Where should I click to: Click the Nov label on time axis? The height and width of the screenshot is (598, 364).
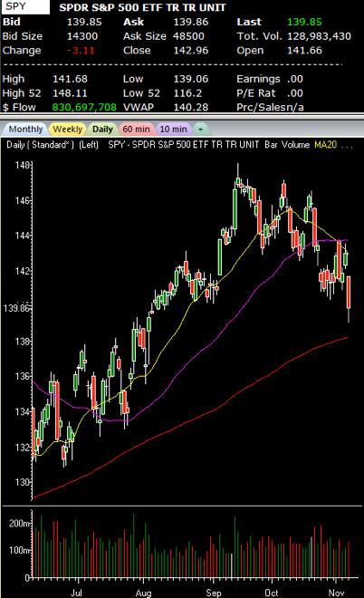(336, 593)
